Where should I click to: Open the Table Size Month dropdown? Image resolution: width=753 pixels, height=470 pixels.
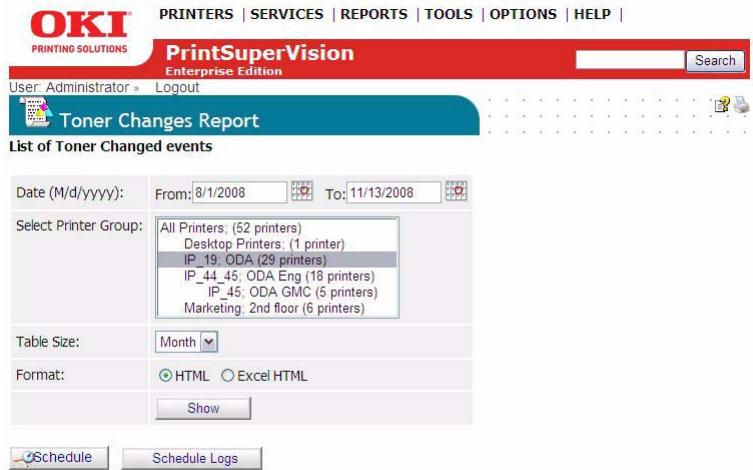point(186,342)
